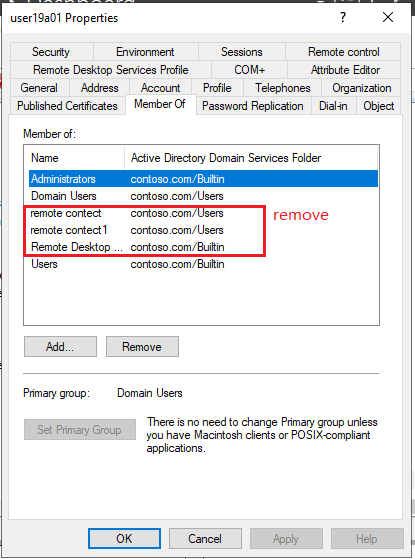Viewport: 415px width, 559px height.
Task: Open the Attribute Editor tab
Action: pyautogui.click(x=345, y=70)
